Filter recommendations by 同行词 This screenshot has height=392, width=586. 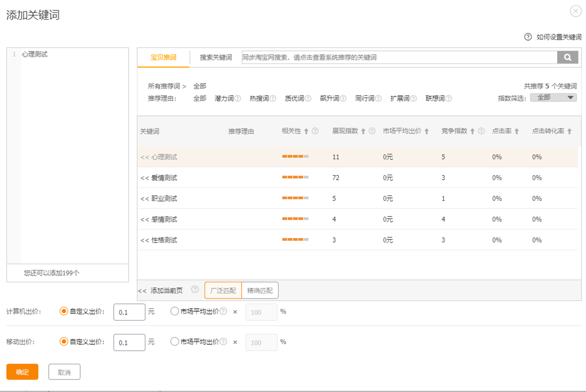[x=365, y=98]
